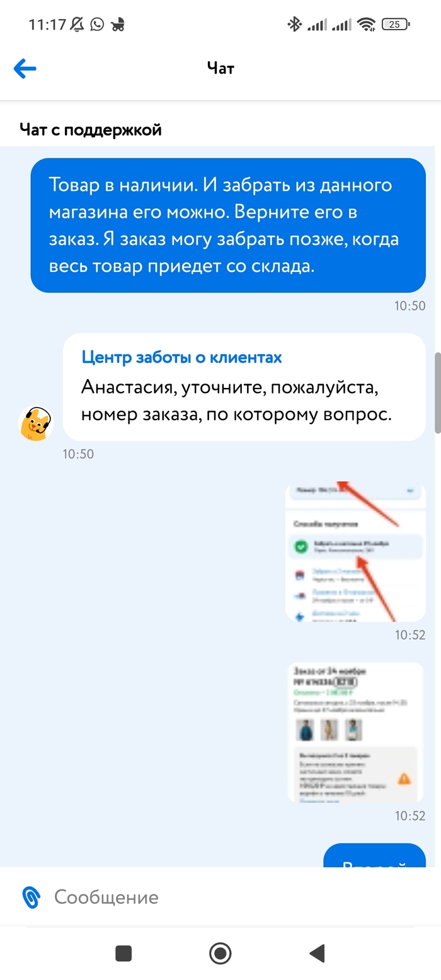The width and height of the screenshot is (441, 980).
Task: Tap the Bluetooth status icon
Action: point(294,25)
